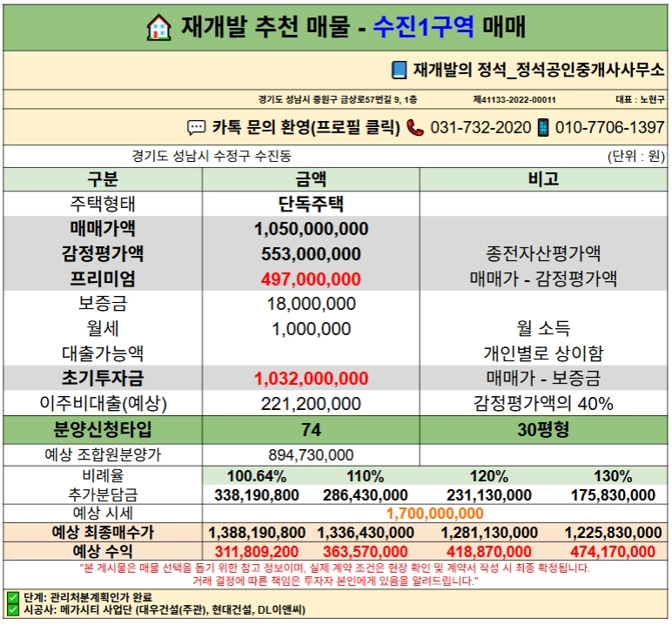Select the 구분 column header
This screenshot has height=625, width=672.
click(x=103, y=179)
